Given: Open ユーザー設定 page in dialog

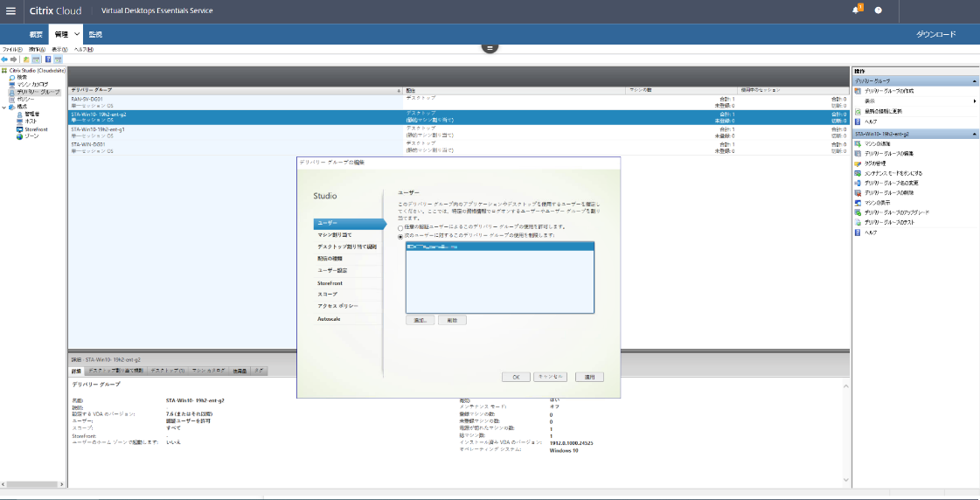Looking at the screenshot, I should click(347, 271).
